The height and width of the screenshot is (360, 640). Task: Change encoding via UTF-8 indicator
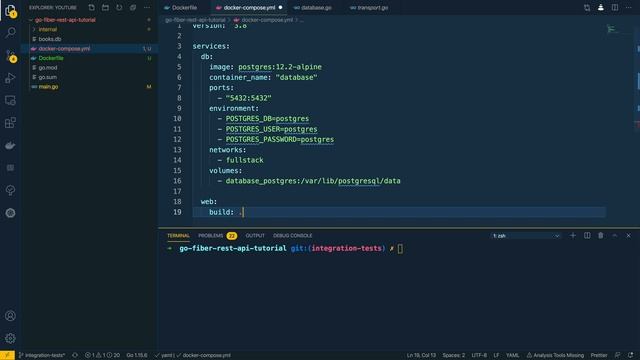(x=479, y=355)
